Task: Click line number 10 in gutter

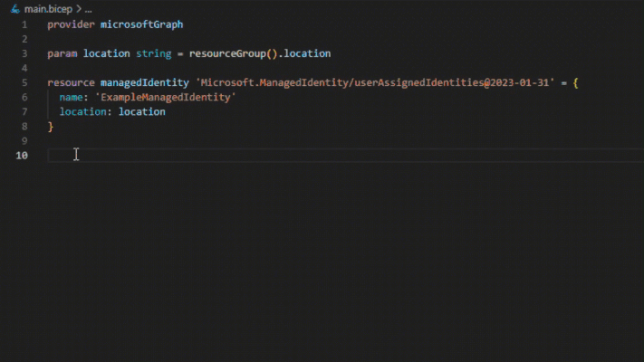Action: (x=22, y=156)
